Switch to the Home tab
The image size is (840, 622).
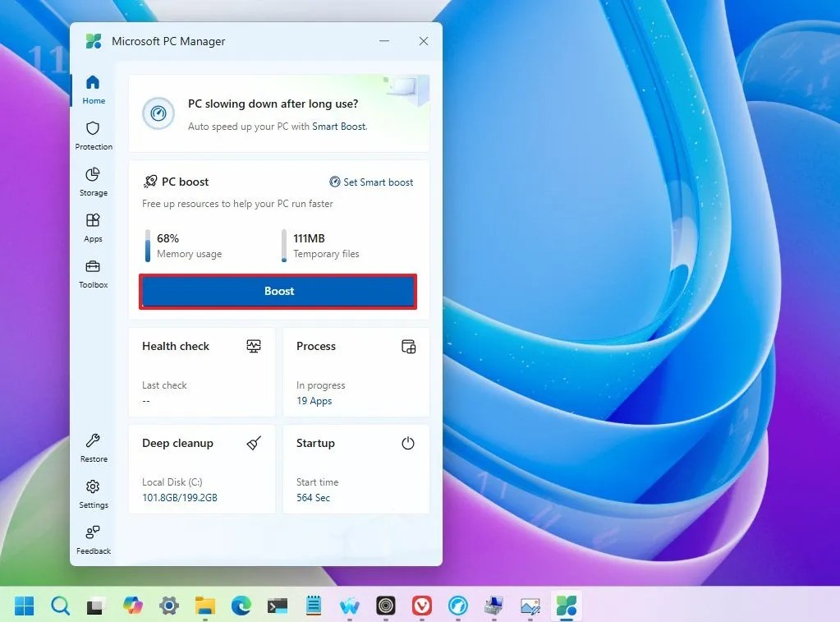click(93, 89)
